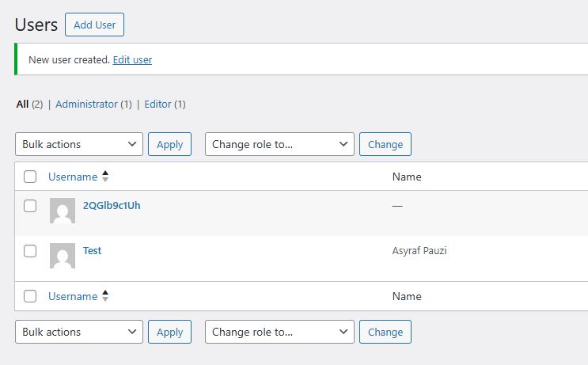Image resolution: width=588 pixels, height=365 pixels.
Task: Open the top Bulk actions dropdown
Action: [79, 144]
